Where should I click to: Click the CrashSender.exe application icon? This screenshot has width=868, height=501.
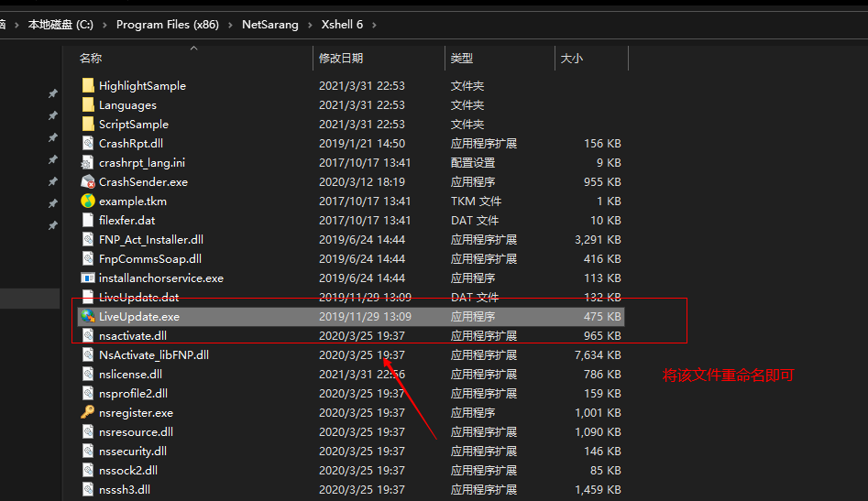pyautogui.click(x=87, y=181)
